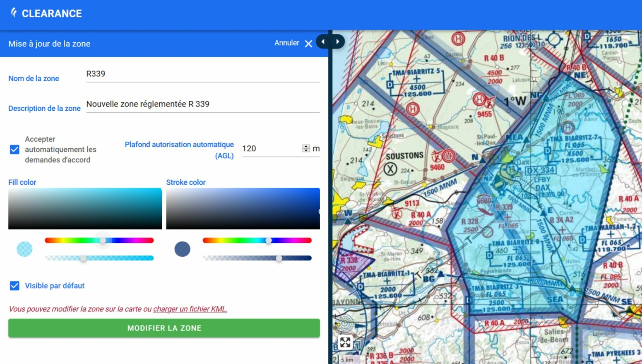Click the light blue fill color preview circle
642x364 pixels.
click(x=24, y=249)
